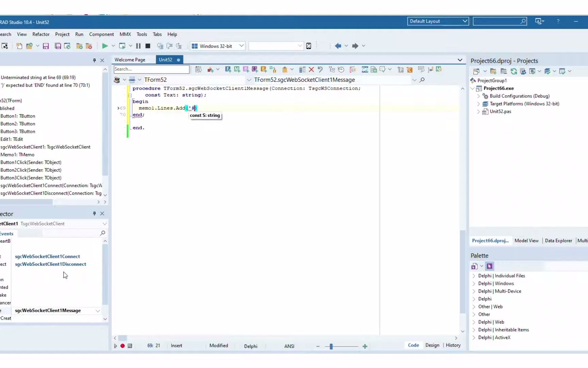
Task: Open the Refactor menu
Action: coord(41,34)
